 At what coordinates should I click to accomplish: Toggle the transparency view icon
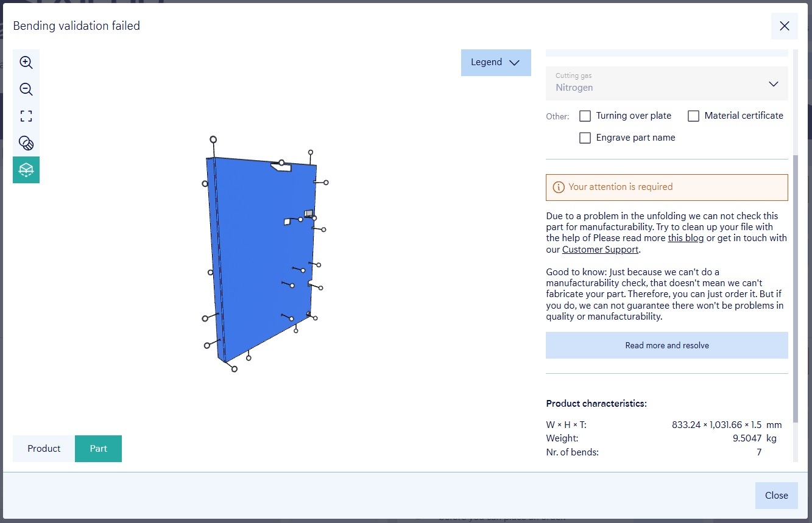(26, 143)
